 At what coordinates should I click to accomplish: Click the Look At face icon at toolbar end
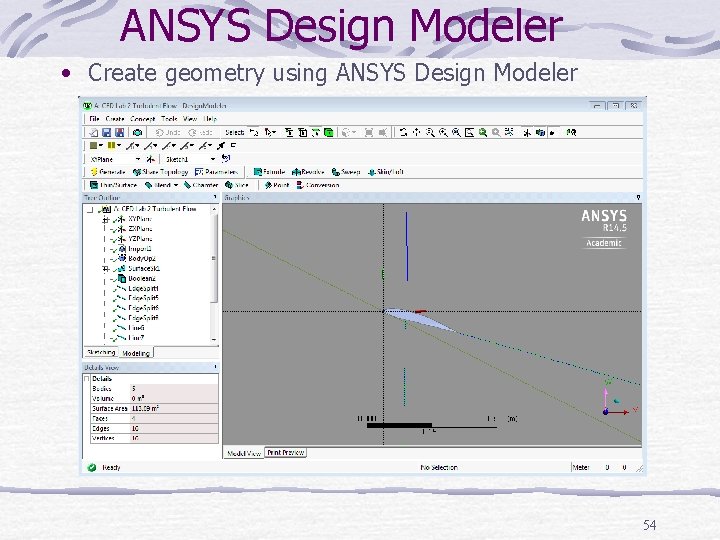click(x=571, y=133)
